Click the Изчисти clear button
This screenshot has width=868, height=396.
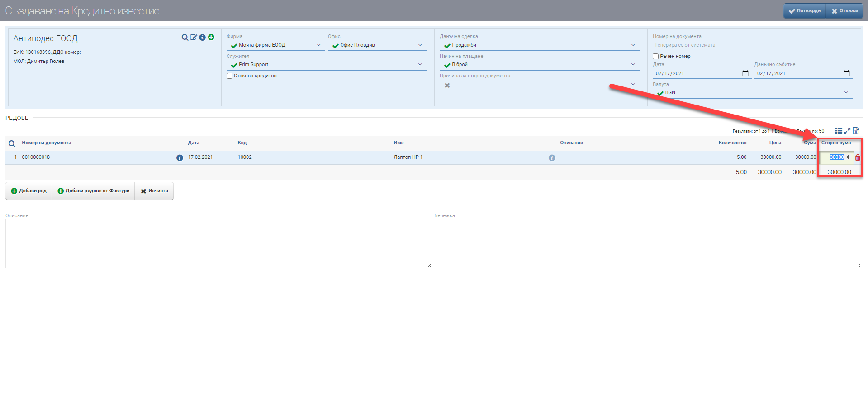(x=154, y=191)
